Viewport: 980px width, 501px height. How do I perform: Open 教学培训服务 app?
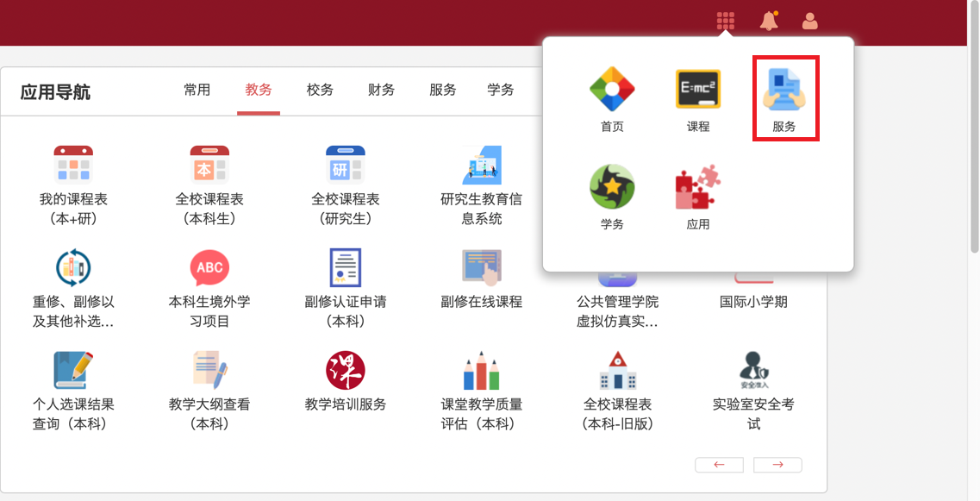pos(346,371)
